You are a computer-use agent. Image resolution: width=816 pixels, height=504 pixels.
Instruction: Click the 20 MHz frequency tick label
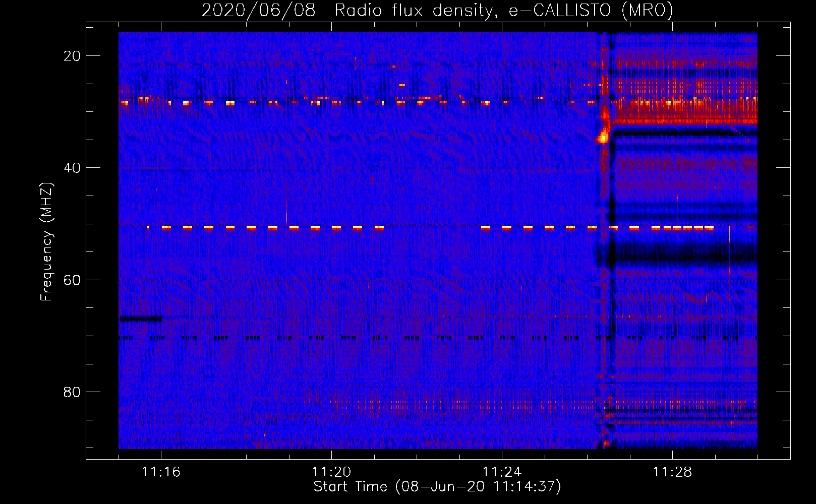click(x=72, y=56)
